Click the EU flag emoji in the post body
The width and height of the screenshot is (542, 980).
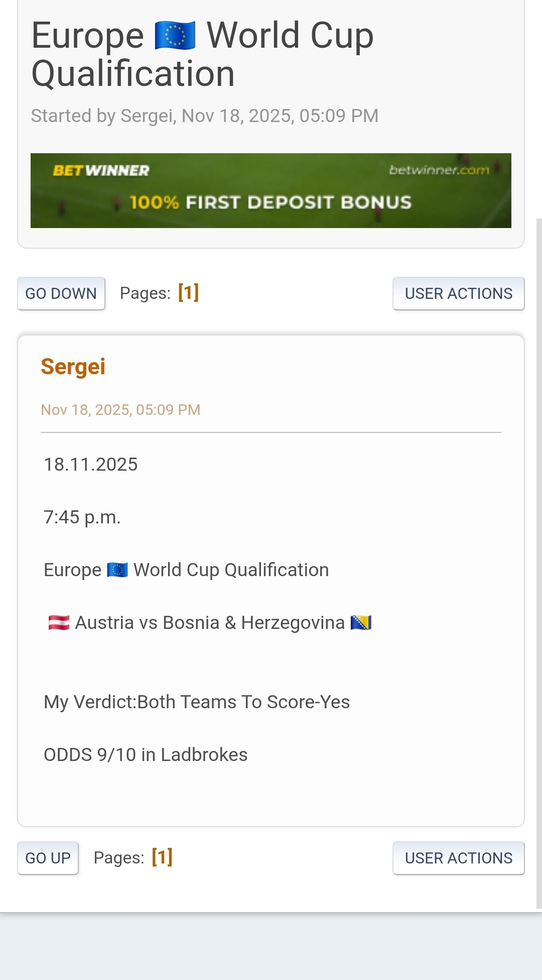tap(117, 570)
